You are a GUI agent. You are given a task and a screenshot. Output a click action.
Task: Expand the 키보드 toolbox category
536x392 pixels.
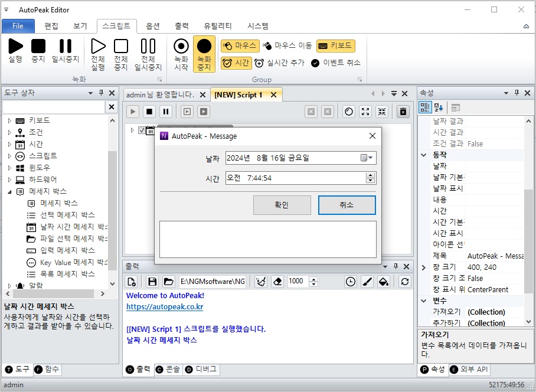coord(9,120)
